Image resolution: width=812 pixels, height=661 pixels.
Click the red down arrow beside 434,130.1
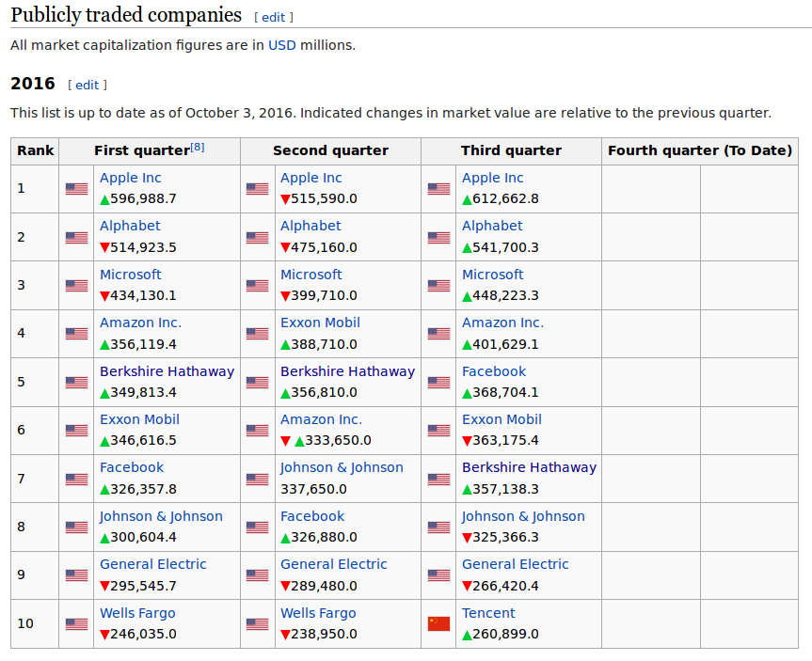(105, 296)
